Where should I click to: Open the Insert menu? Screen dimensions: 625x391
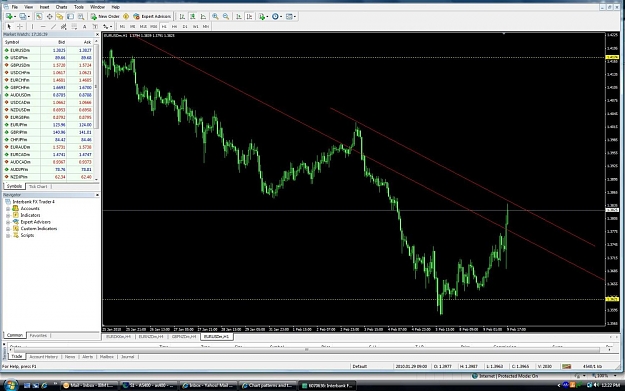44,7
